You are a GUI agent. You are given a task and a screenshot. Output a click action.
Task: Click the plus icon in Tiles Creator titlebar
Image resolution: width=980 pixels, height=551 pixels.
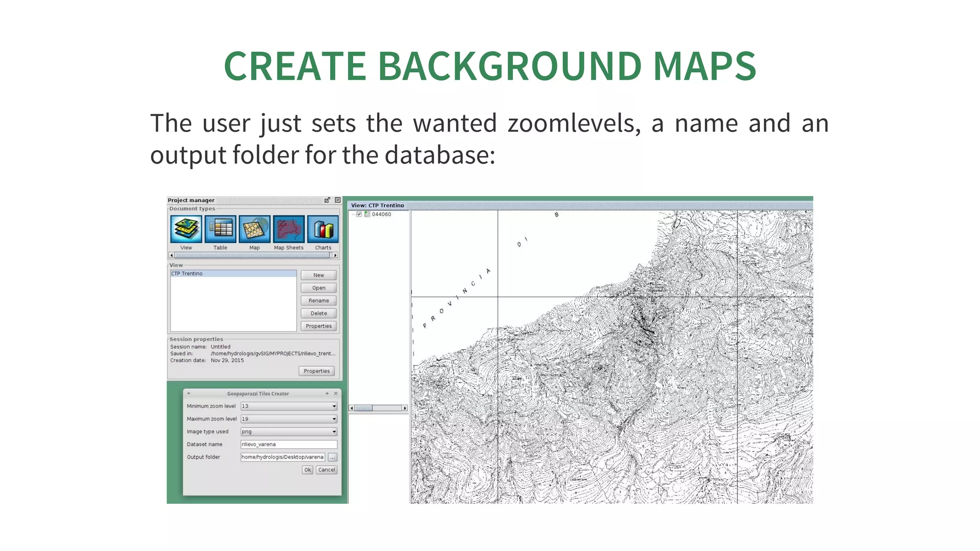(x=327, y=394)
